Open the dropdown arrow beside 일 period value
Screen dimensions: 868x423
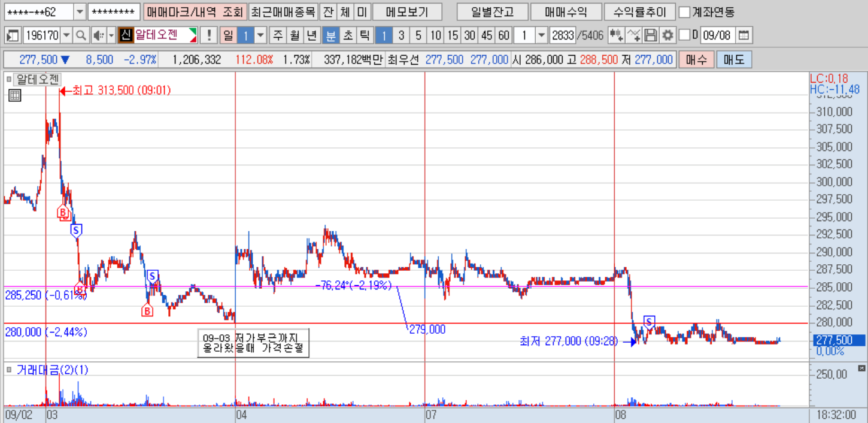point(260,35)
